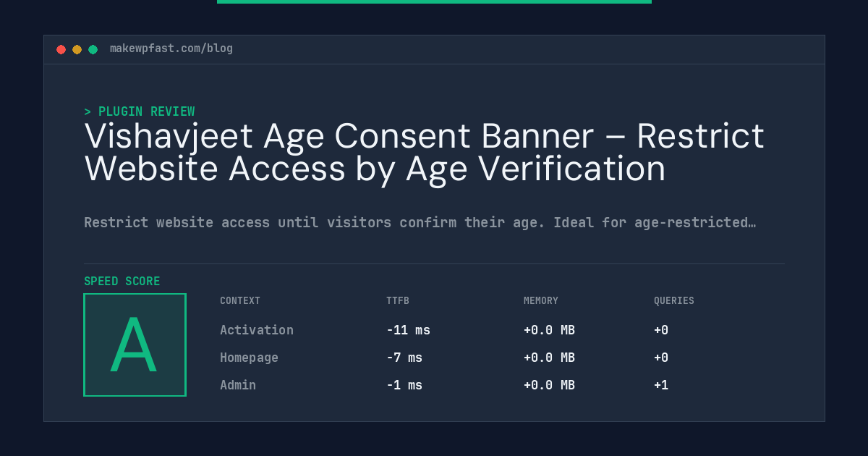Image resolution: width=868 pixels, height=456 pixels.
Task: Click the red window dot
Action: coord(61,49)
